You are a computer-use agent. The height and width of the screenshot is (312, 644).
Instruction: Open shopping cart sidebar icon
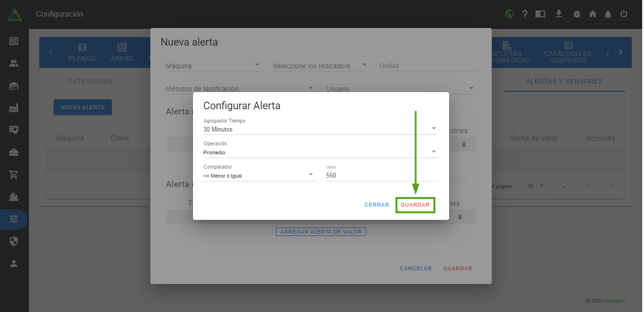14,174
